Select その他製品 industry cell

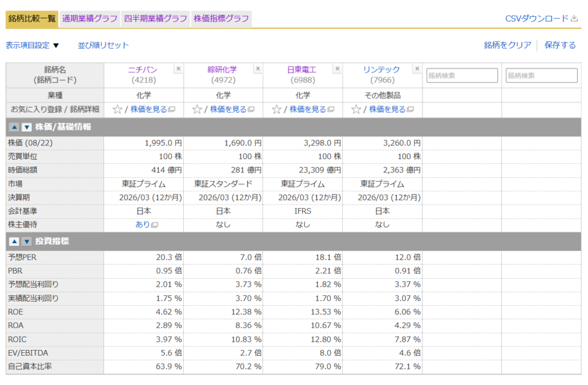point(382,95)
